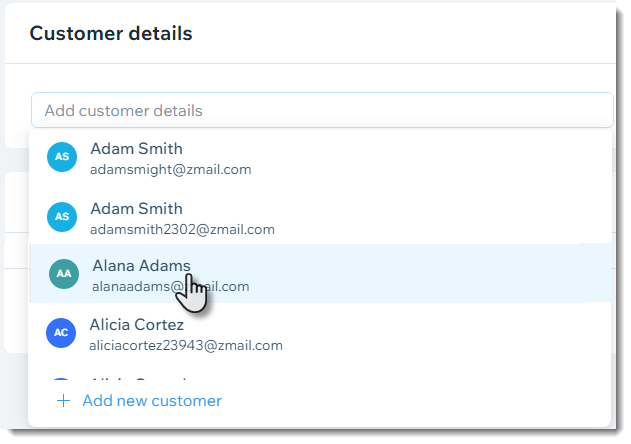
Task: Click the partially visible avatar below Alicia Cortez
Action: 61,379
